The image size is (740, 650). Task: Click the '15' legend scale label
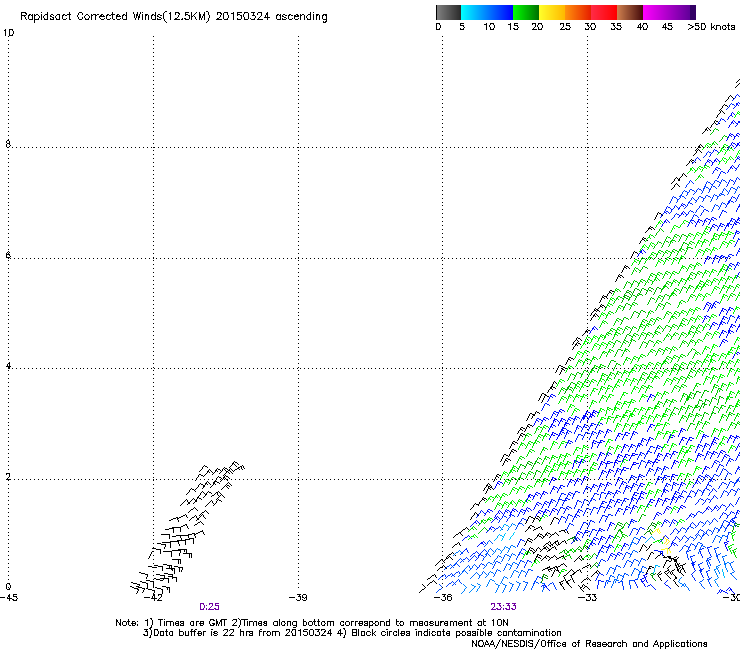[513, 27]
